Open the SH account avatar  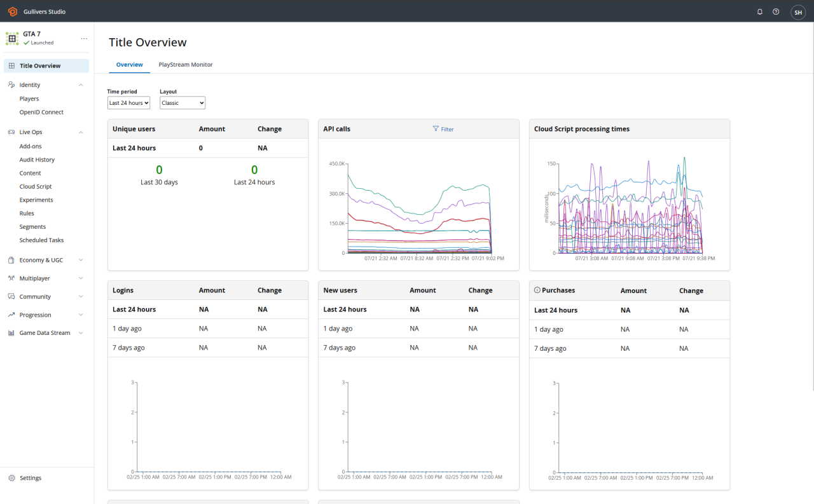coord(798,11)
